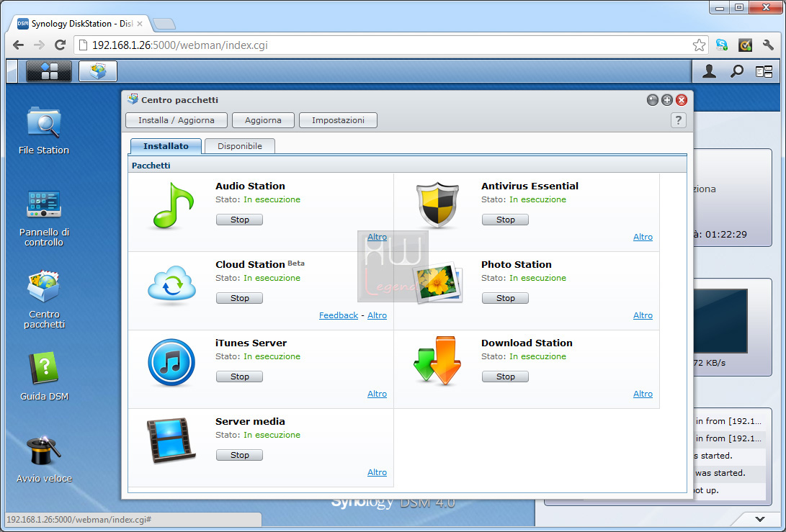Click the Skype extension icon
This screenshot has width=786, height=532.
(x=722, y=45)
